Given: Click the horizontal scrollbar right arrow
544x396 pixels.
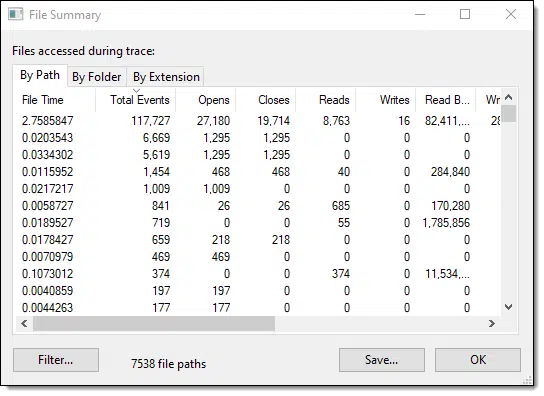Looking at the screenshot, I should pos(492,324).
